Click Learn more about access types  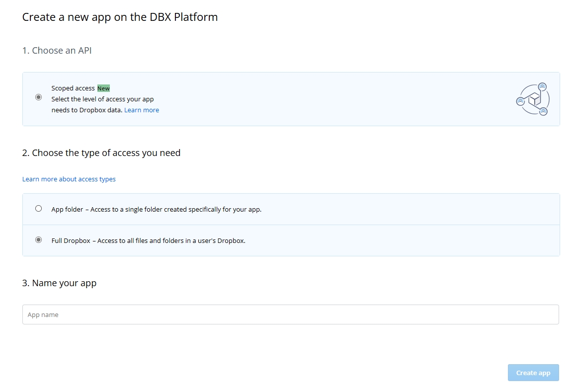click(x=69, y=179)
